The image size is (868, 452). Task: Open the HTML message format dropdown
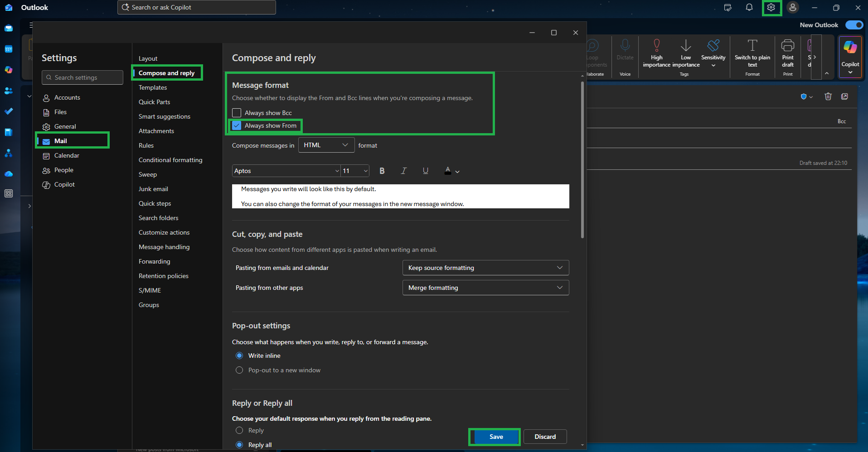point(326,145)
